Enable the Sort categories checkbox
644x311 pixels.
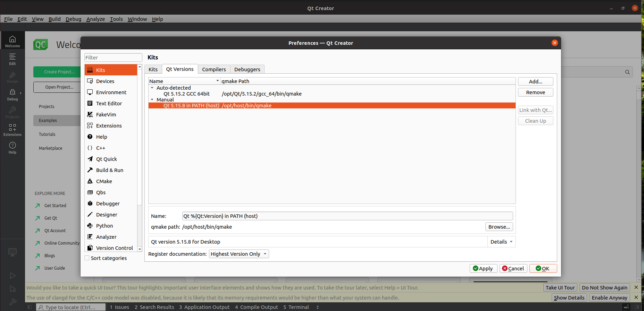click(x=87, y=258)
